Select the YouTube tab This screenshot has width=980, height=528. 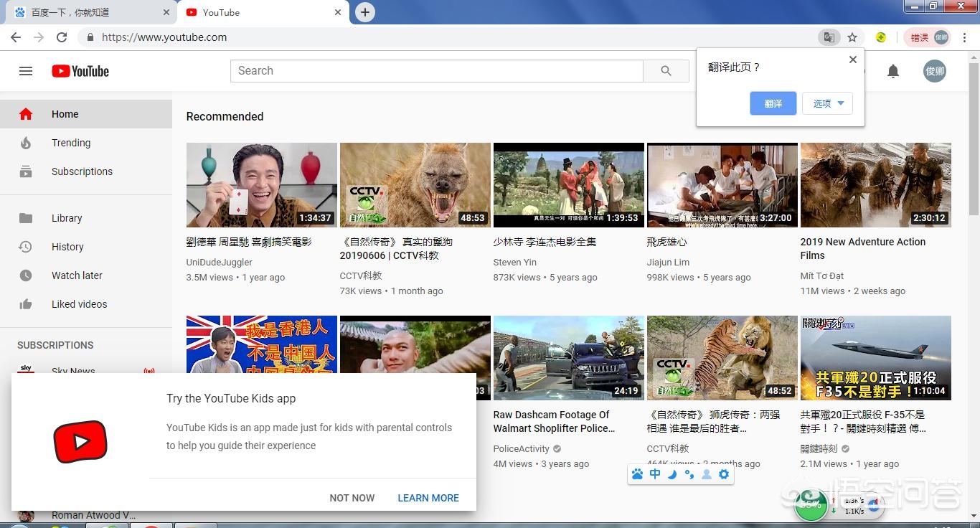(263, 12)
